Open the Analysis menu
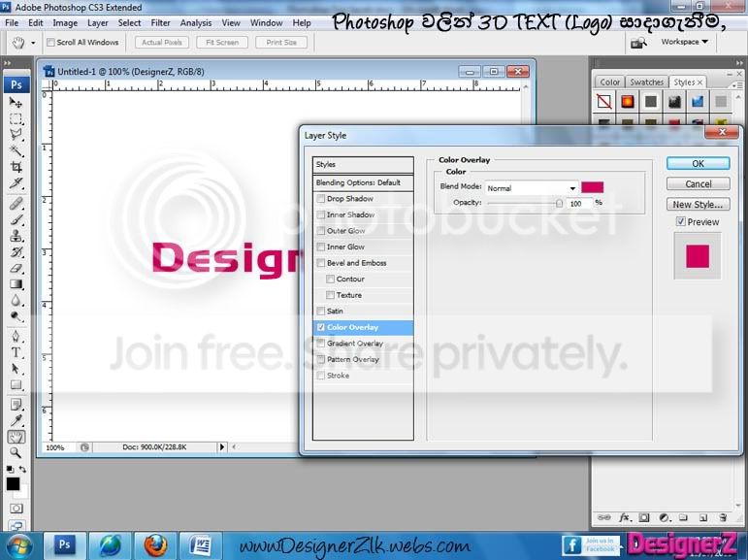 click(x=196, y=23)
